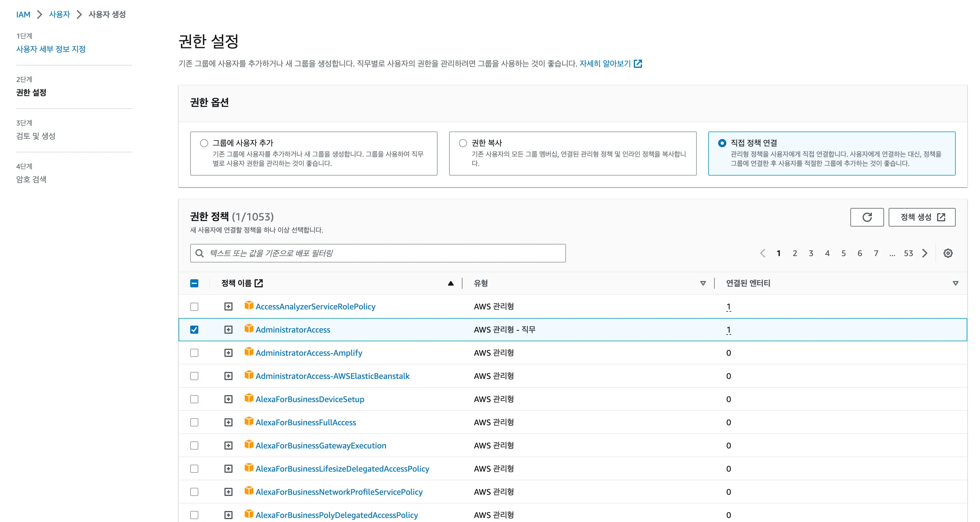The image size is (980, 522).
Task: Uncheck the AdministratorAccess checkbox
Action: tap(194, 330)
